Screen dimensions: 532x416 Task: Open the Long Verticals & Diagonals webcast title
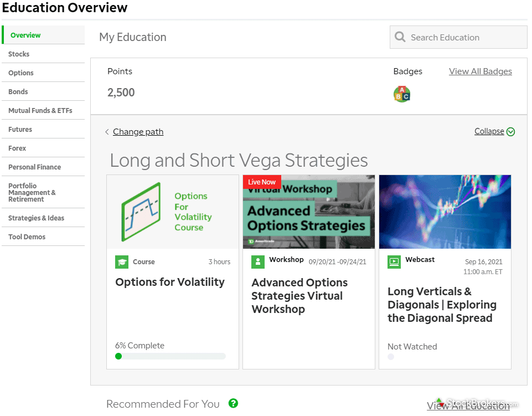click(441, 305)
